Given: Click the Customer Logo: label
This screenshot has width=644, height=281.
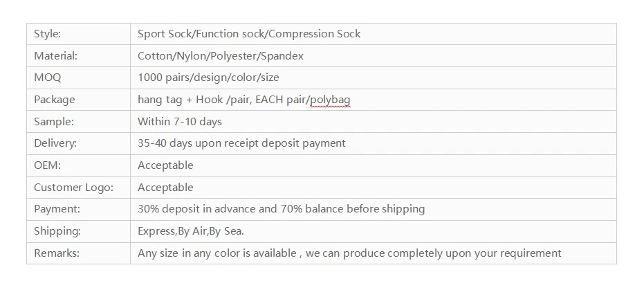Looking at the screenshot, I should pos(73,188).
